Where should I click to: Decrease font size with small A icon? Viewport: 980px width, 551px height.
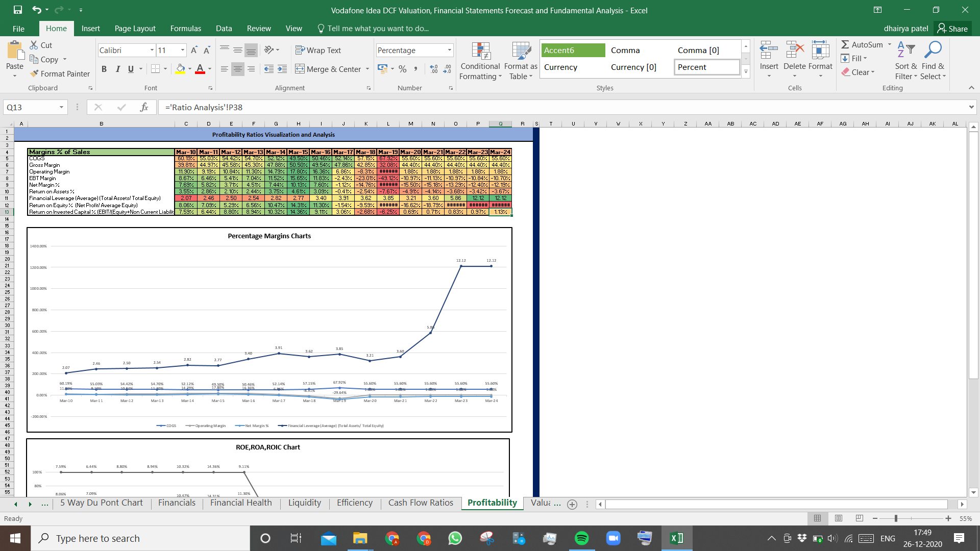[x=207, y=50]
